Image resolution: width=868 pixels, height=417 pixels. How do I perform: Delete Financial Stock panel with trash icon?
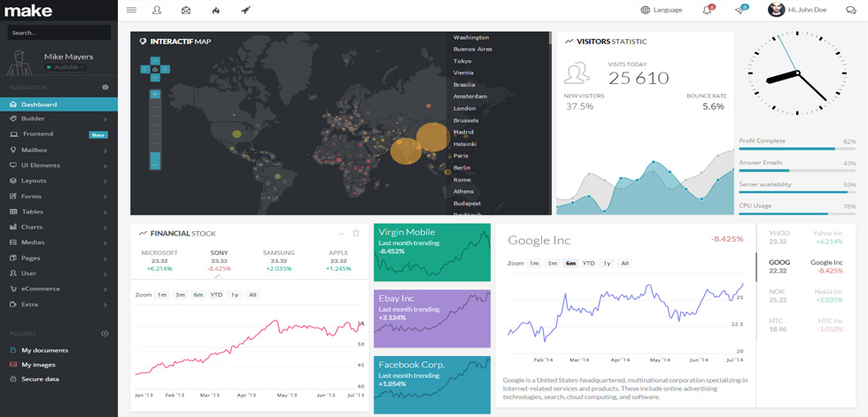(x=356, y=234)
